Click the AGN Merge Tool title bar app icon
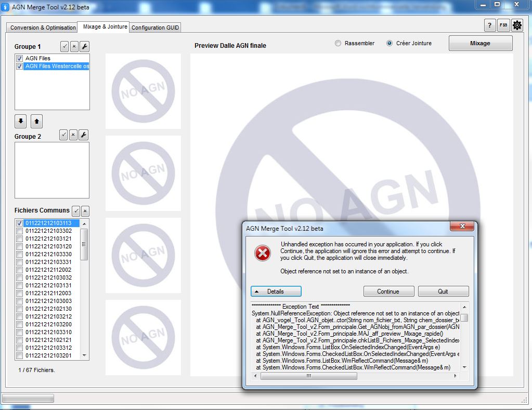Screen dimensions: 532x410 [5, 7]
